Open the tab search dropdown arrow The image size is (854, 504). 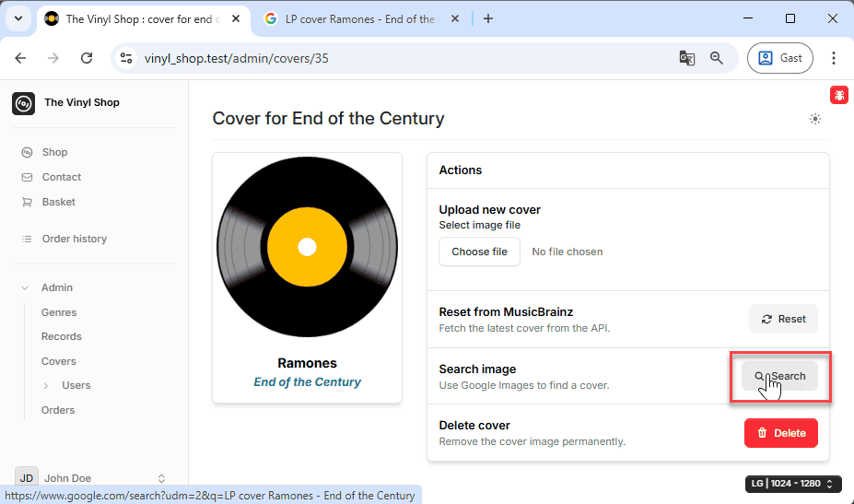(x=18, y=18)
